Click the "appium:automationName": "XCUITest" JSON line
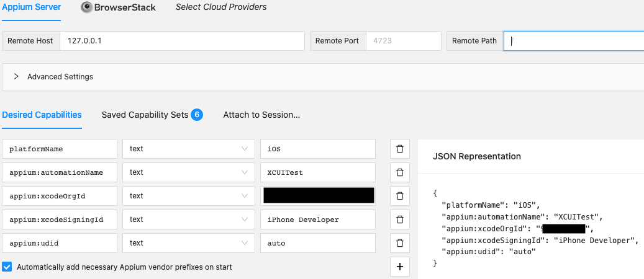The width and height of the screenshot is (644, 279). click(x=522, y=216)
